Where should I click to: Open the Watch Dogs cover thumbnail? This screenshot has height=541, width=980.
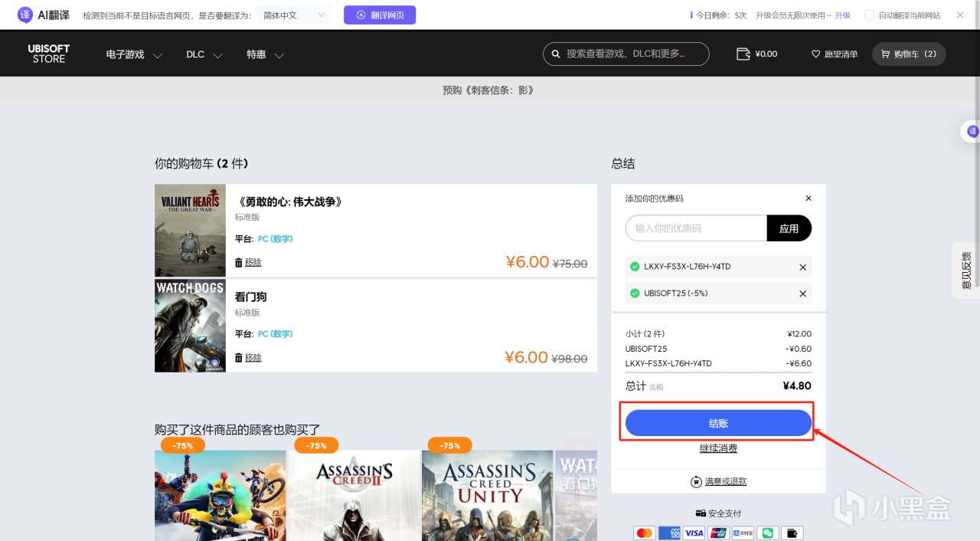click(x=190, y=326)
